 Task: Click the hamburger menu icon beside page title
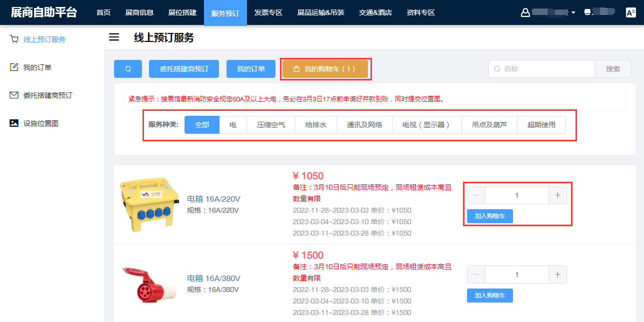[114, 37]
